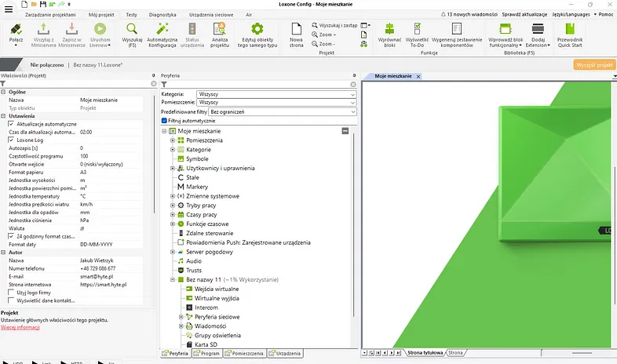Click new document icon in title bar

(24, 5)
